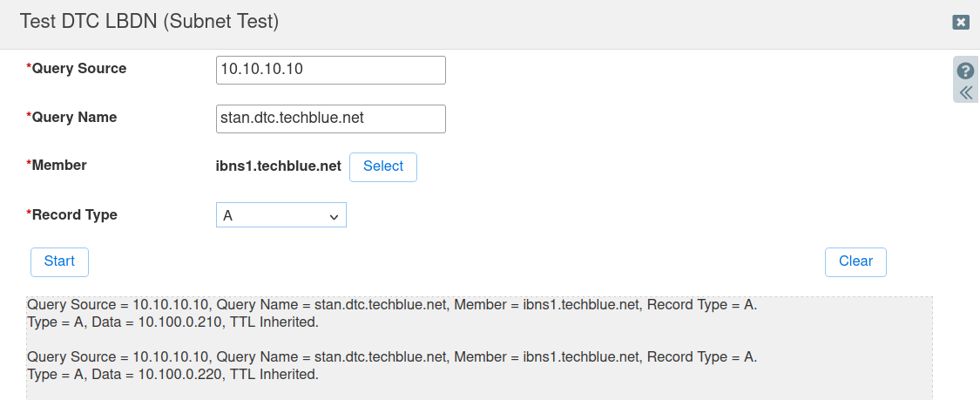Click result line with data 10.100.0.210

(x=172, y=322)
